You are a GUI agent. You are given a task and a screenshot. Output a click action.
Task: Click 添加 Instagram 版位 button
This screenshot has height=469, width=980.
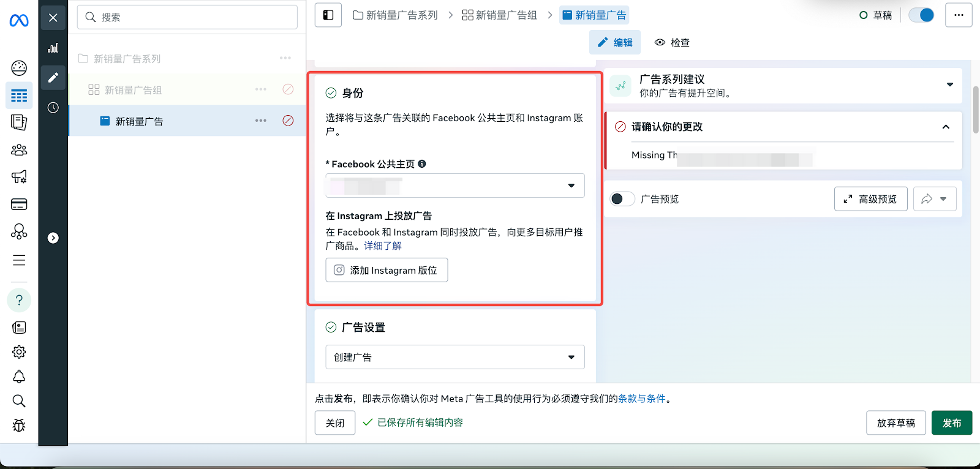(386, 270)
